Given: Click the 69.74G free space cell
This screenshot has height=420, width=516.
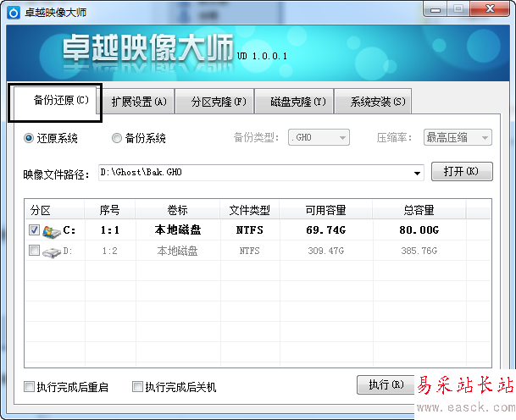Looking at the screenshot, I should pyautogui.click(x=326, y=230).
